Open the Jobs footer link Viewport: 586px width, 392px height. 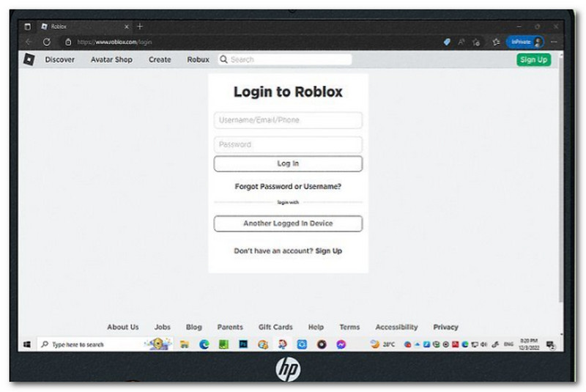tap(162, 327)
